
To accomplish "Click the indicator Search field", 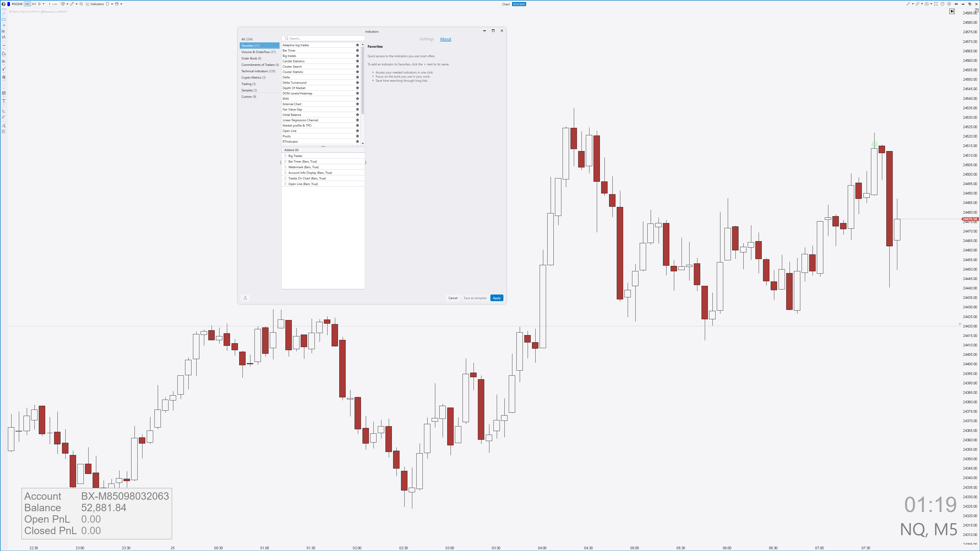I will 323,38.
